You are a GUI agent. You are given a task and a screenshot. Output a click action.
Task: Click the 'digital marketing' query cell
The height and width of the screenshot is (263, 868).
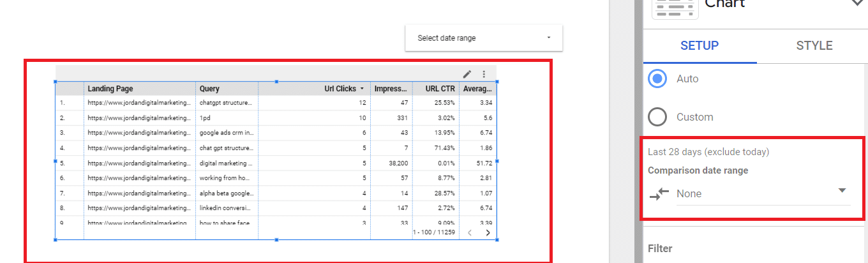(225, 163)
